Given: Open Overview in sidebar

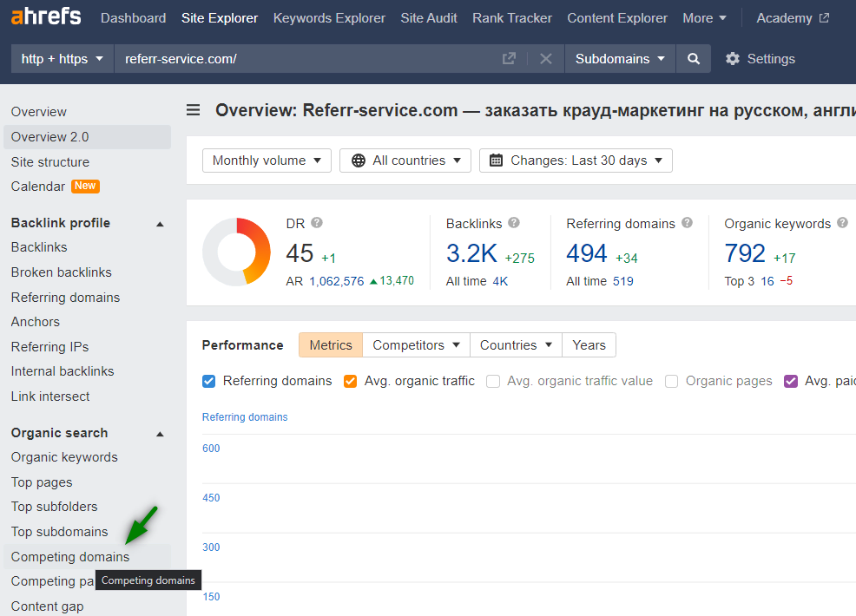Looking at the screenshot, I should (x=39, y=112).
